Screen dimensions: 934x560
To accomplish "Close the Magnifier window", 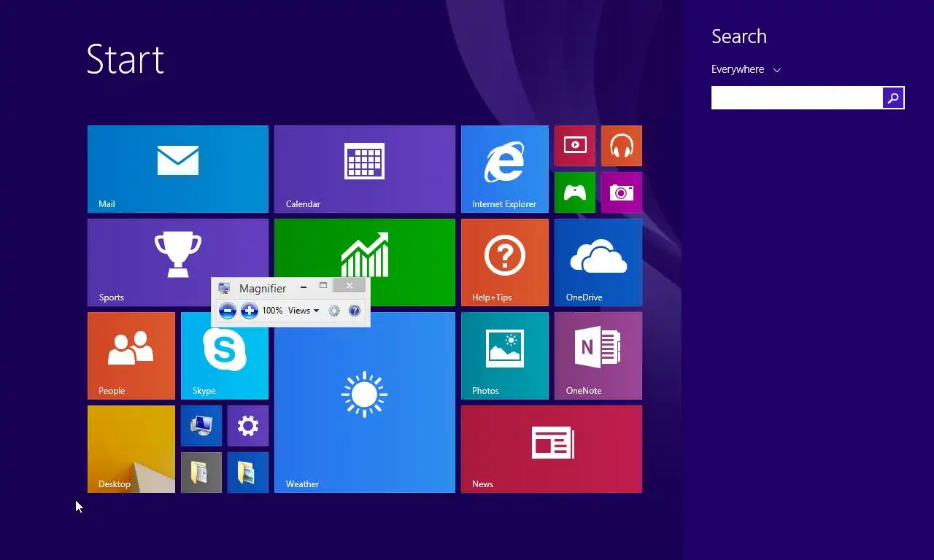I will [x=350, y=285].
